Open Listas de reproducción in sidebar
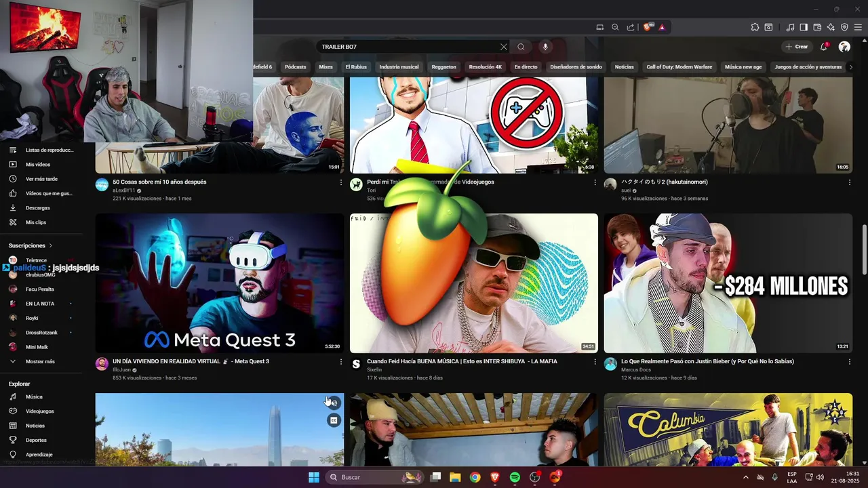This screenshot has width=868, height=488. tap(43, 150)
